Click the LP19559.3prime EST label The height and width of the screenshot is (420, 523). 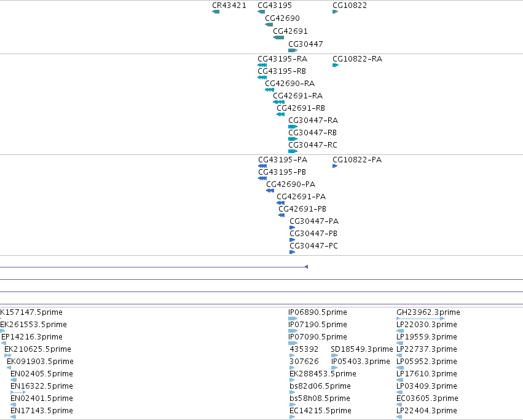pos(427,337)
